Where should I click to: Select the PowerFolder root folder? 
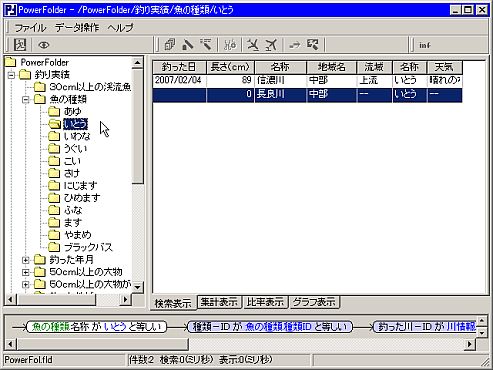pos(44,62)
